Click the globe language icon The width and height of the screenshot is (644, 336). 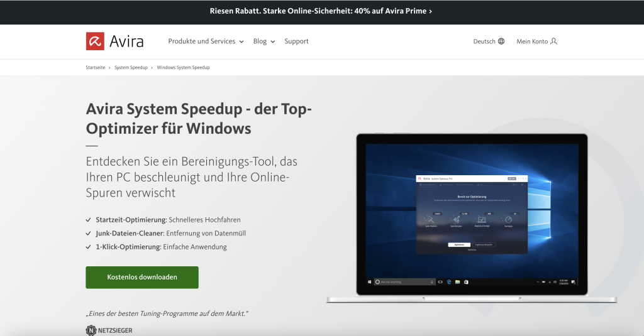pos(501,41)
